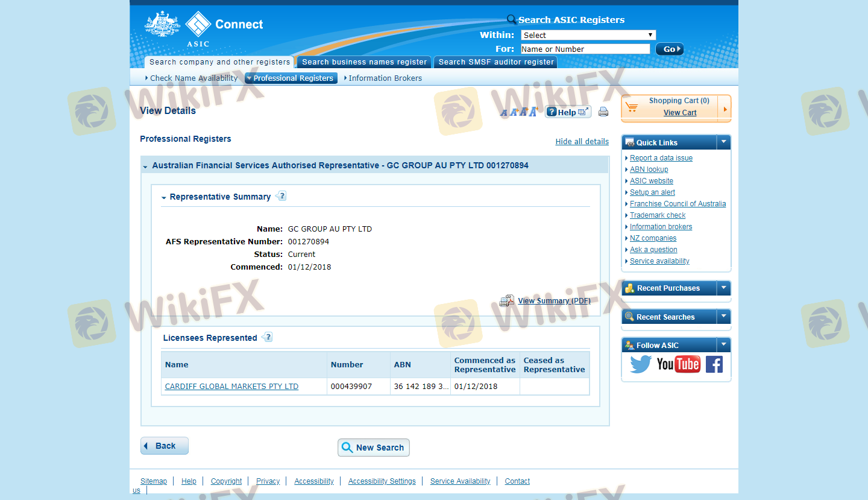
Task: Collapse the Quick Links panel
Action: point(723,142)
